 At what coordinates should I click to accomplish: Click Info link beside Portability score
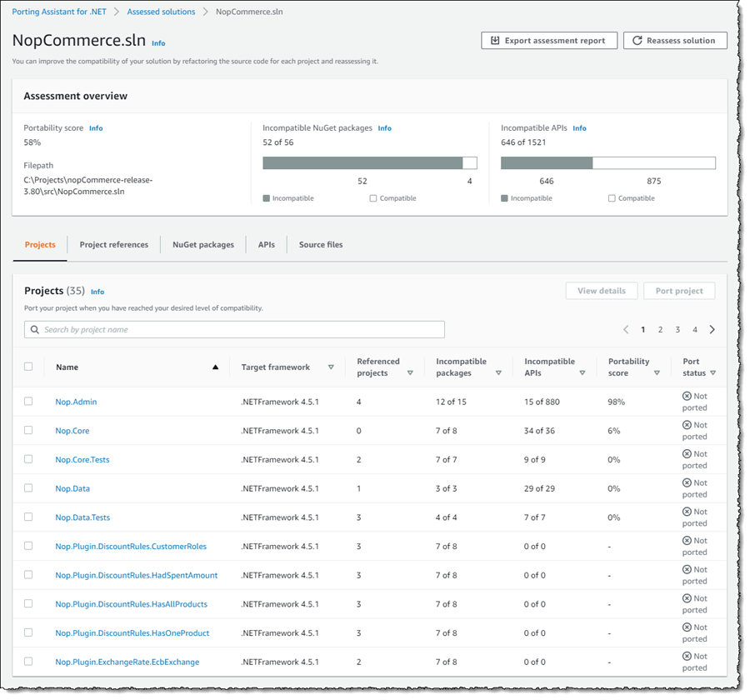(x=96, y=128)
